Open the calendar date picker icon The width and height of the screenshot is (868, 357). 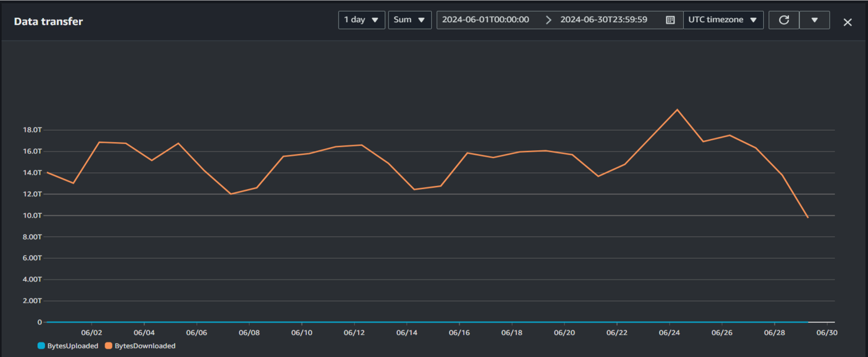[x=670, y=20]
